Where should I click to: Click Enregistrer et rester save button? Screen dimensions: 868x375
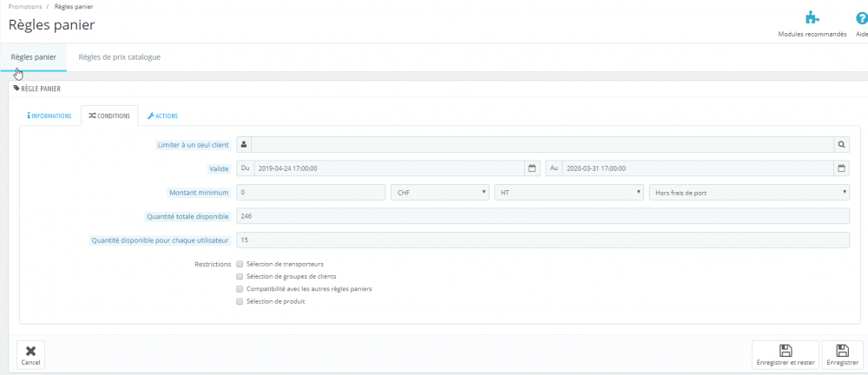pos(785,354)
